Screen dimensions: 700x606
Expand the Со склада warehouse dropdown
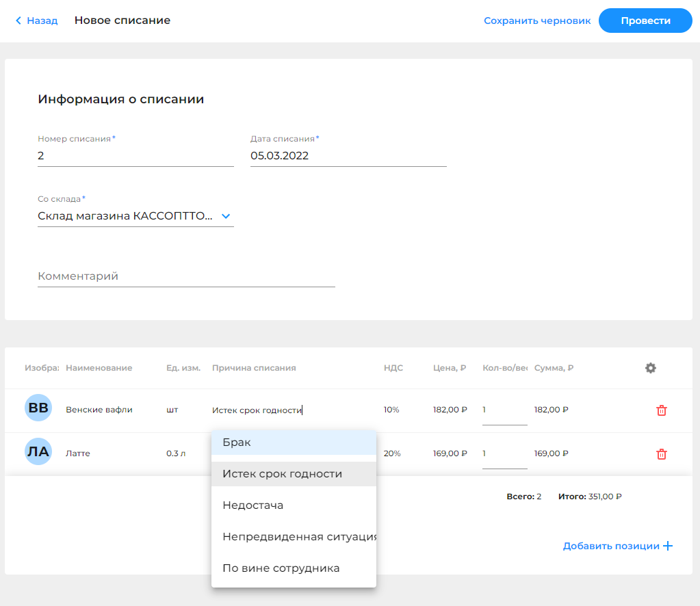pos(226,216)
